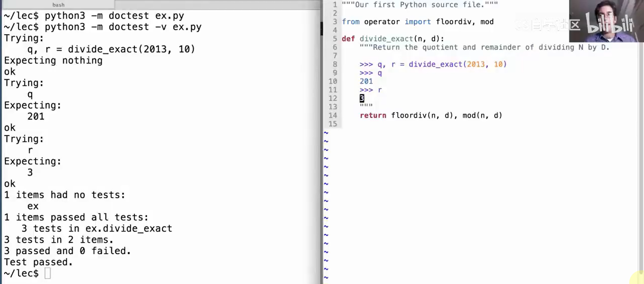Click the bilibili logo watermark
The width and height of the screenshot is (644, 284).
point(609,24)
